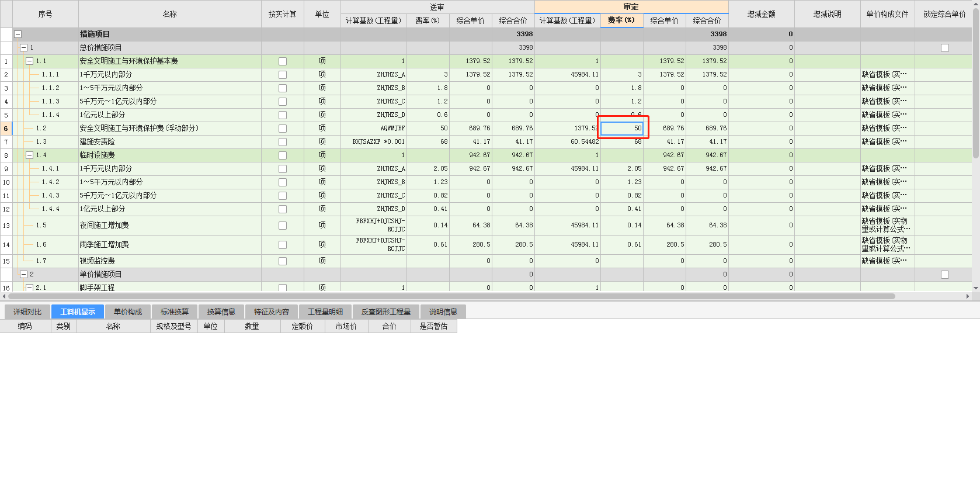The height and width of the screenshot is (502, 980).
Task: Edit the active 费率 cell showing 50
Action: [622, 129]
